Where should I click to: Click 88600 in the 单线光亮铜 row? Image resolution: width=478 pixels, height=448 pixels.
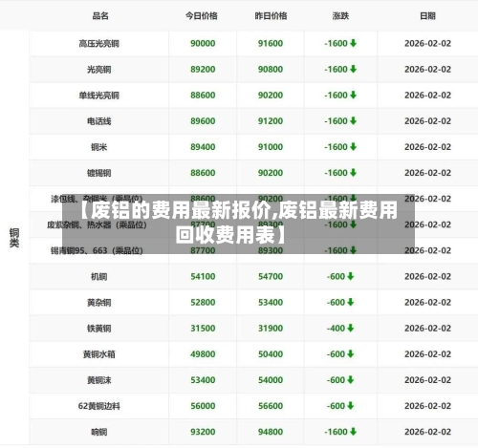tap(203, 96)
